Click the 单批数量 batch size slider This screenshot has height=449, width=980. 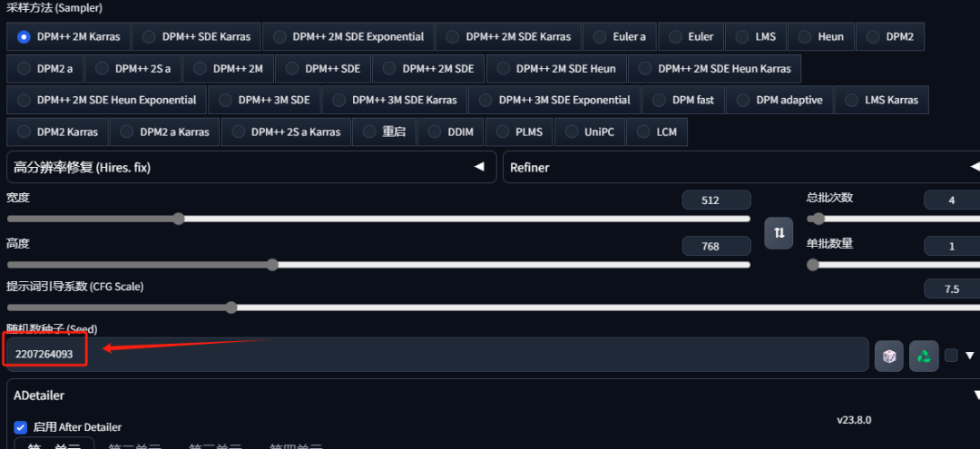(x=893, y=265)
